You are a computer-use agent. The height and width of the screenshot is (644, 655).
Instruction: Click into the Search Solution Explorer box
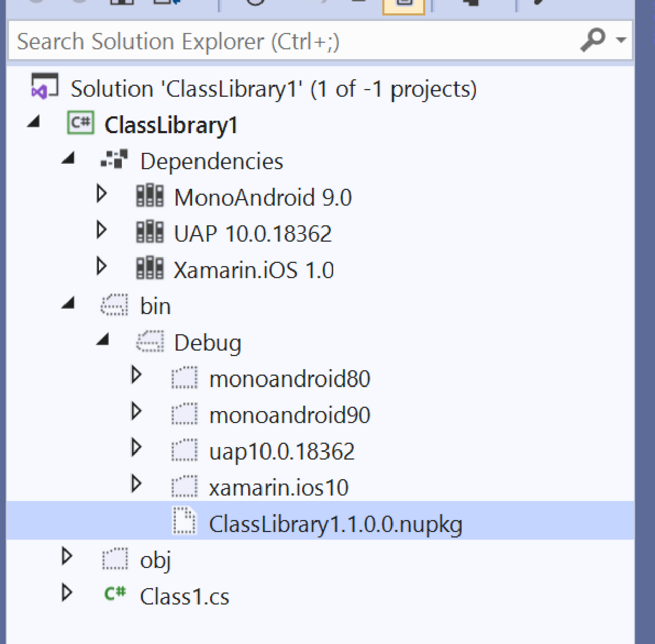coord(292,41)
